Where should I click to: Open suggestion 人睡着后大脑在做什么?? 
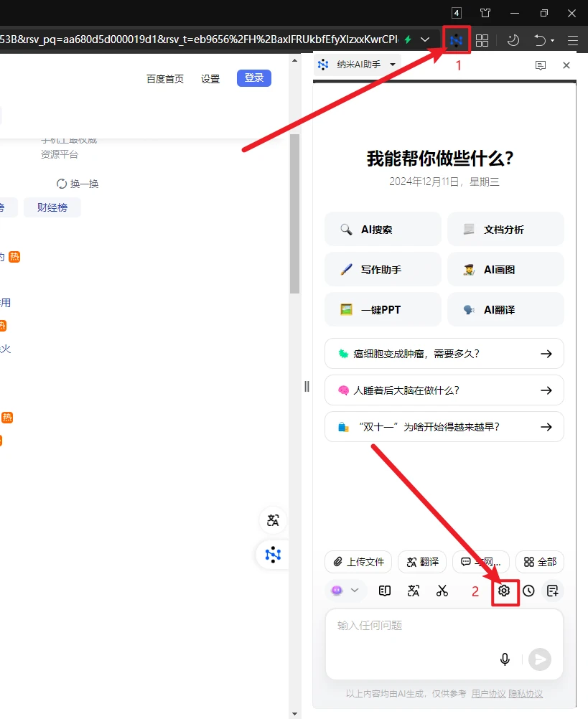444,390
